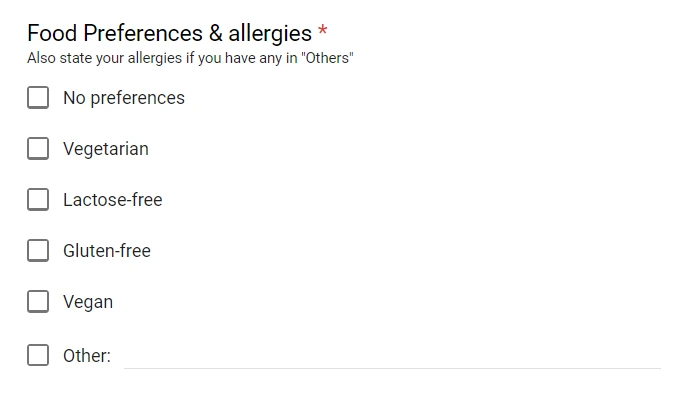This screenshot has height=400, width=693.
Task: Click the Food Preferences & allergies heading
Action: click(x=170, y=34)
